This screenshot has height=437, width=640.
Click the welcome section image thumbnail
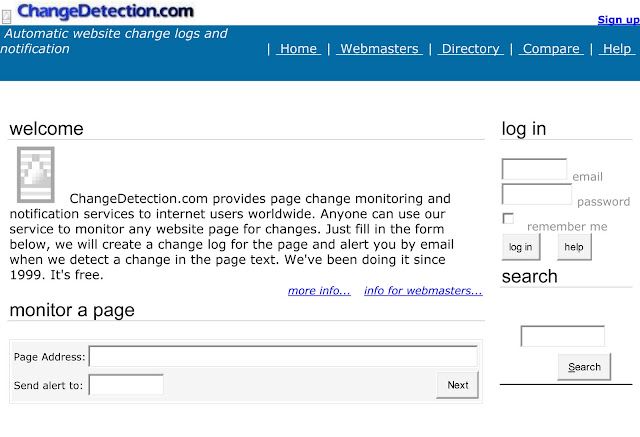pyautogui.click(x=35, y=174)
